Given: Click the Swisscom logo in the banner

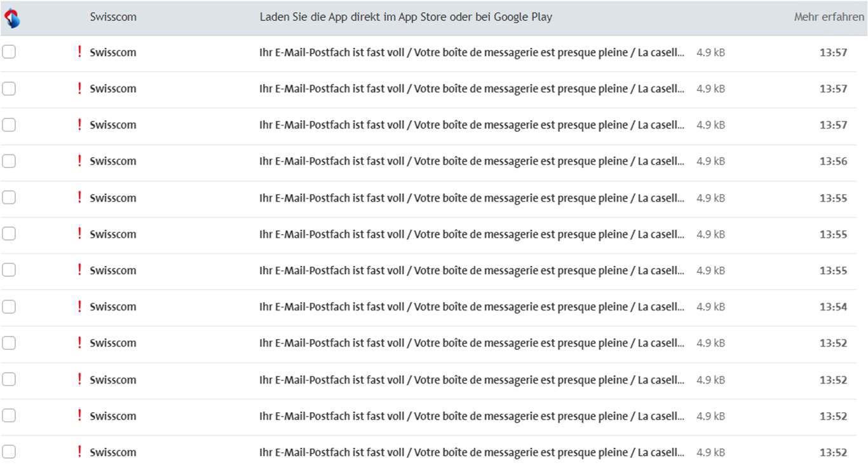Looking at the screenshot, I should tap(12, 18).
